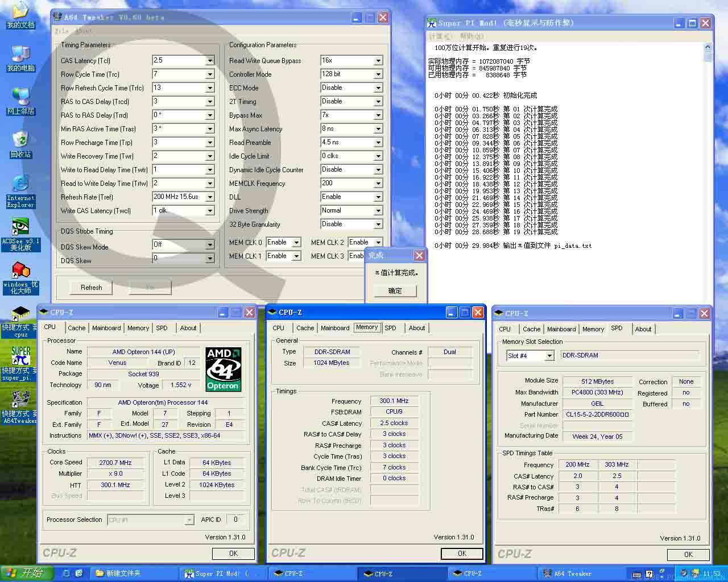
Task: Launch ACDSee v3.1 desktop shortcut
Action: click(20, 234)
